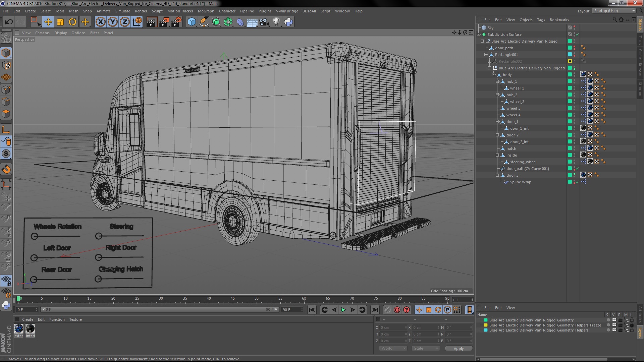This screenshot has height=362, width=644.
Task: Open the V-Ray Bridge menu
Action: [x=287, y=11]
